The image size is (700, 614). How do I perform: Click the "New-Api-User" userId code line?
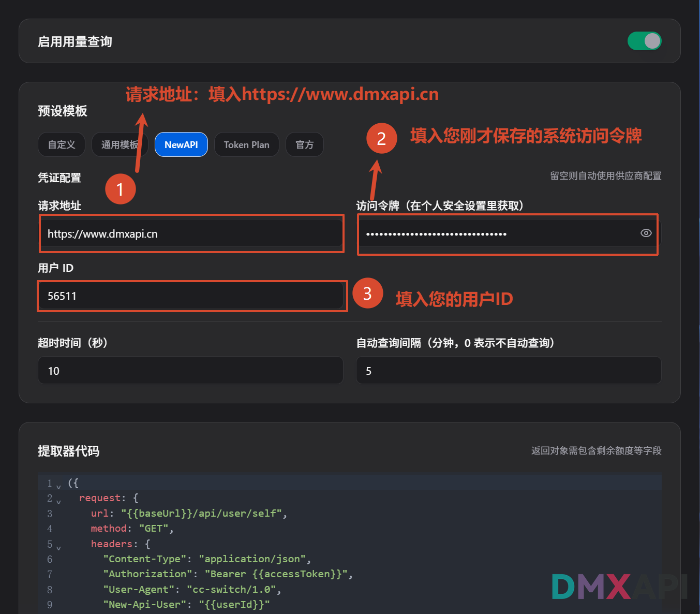tap(186, 604)
